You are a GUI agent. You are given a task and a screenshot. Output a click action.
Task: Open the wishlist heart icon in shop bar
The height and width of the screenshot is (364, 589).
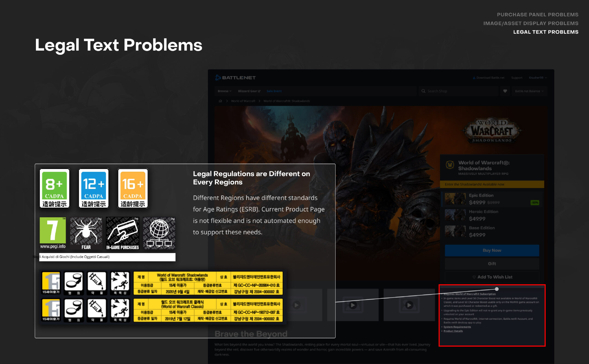coord(505,91)
